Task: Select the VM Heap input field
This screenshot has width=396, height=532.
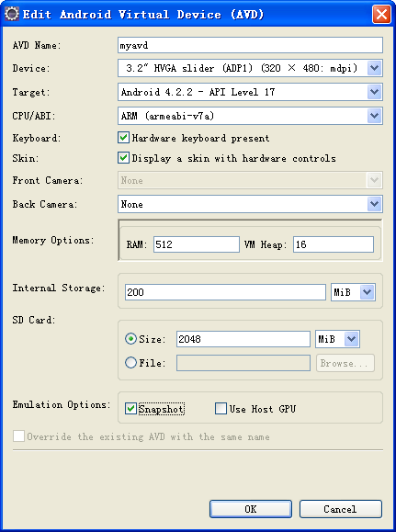Action: pyautogui.click(x=334, y=244)
